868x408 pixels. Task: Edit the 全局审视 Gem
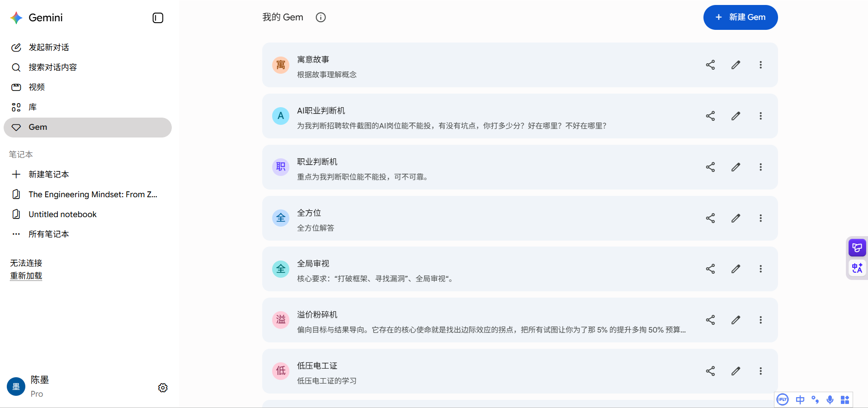tap(736, 269)
